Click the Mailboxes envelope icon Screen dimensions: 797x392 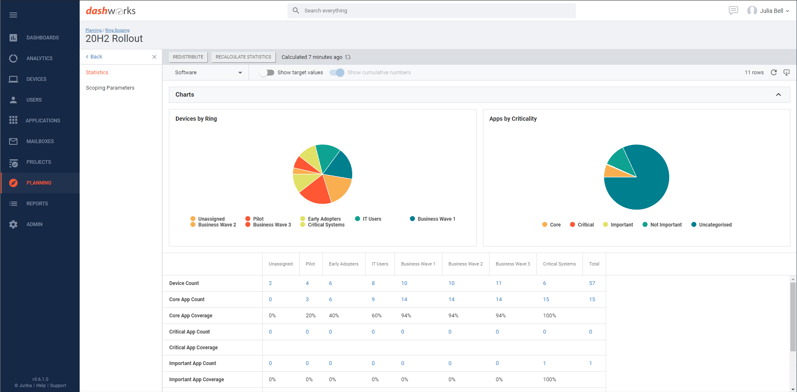[14, 141]
